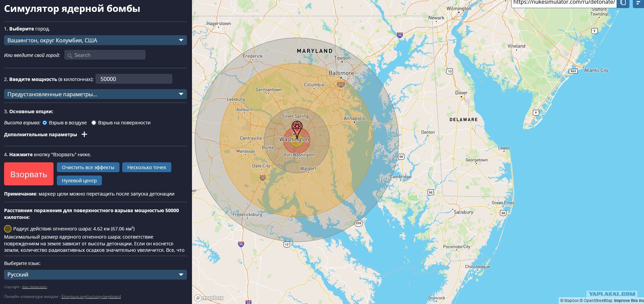The image size is (644, 304).
Task: Click the Towson label on the map
Action: click(x=342, y=58)
